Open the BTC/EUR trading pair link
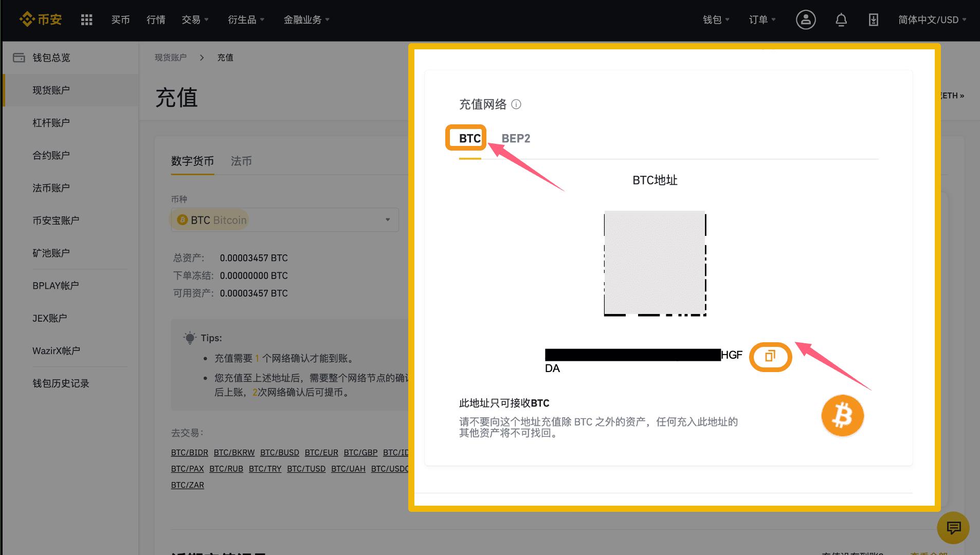Viewport: 980px width, 555px height. [321, 453]
